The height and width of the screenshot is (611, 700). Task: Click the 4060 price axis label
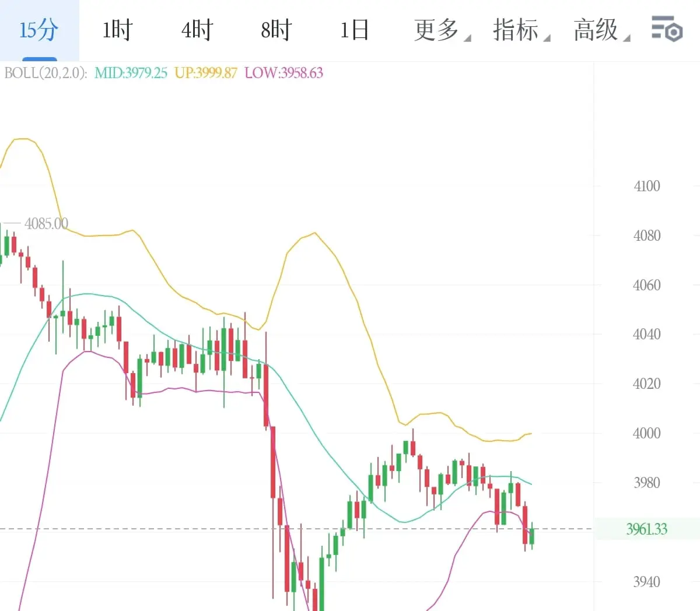coord(647,285)
